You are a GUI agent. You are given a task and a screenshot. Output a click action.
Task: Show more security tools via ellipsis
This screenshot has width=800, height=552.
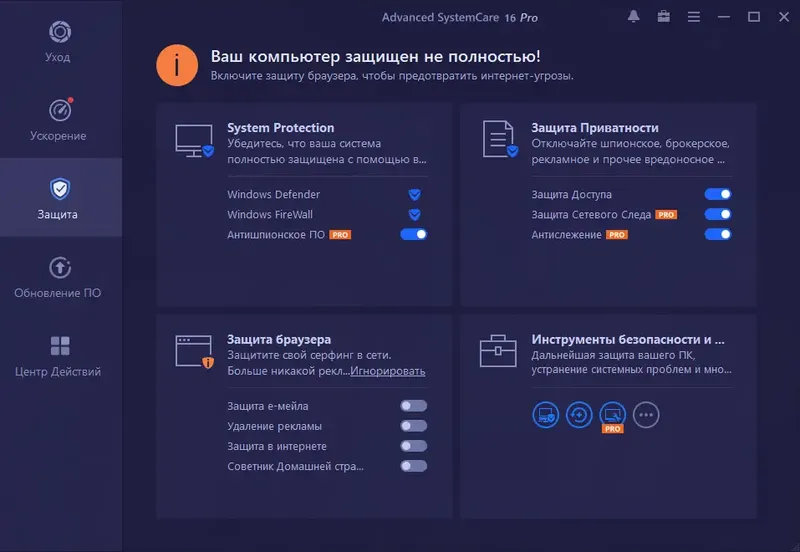646,415
